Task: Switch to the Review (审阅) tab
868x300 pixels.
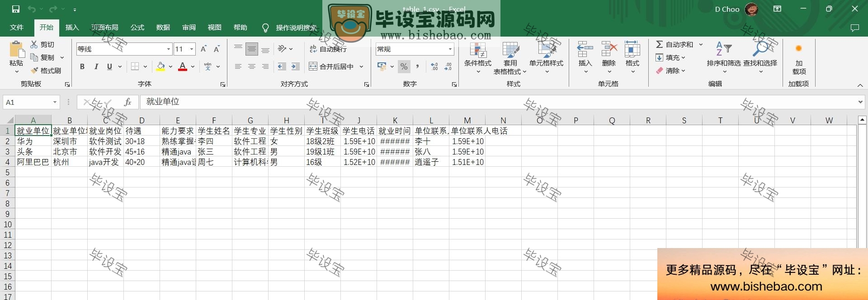Action: click(x=189, y=28)
